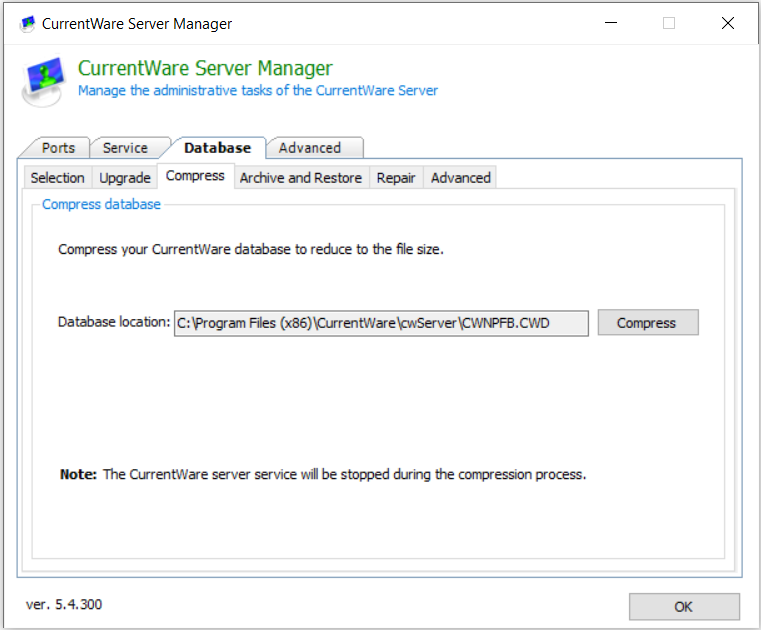Image resolution: width=761 pixels, height=630 pixels.
Task: Go to the Selection sub-tab
Action: coord(58,178)
